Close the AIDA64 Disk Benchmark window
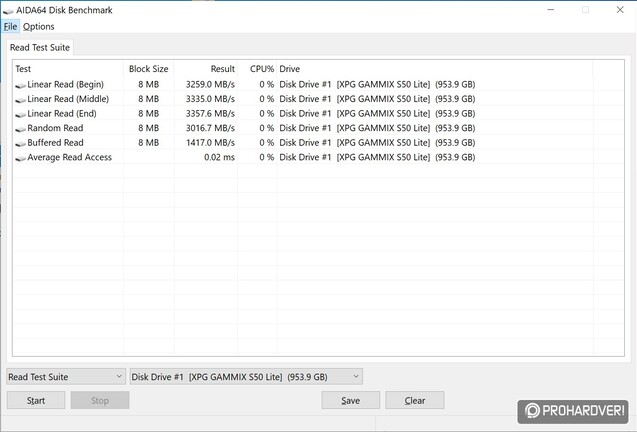637x432 pixels. coord(620,10)
